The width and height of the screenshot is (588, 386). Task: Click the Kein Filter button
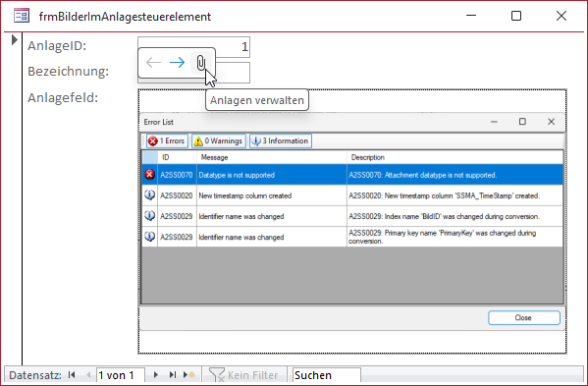pos(243,375)
